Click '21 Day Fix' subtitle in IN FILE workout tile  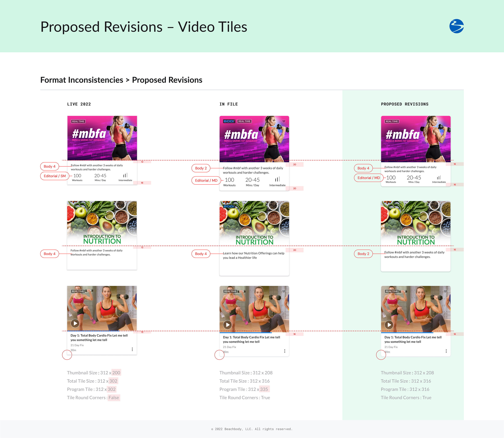coord(230,347)
